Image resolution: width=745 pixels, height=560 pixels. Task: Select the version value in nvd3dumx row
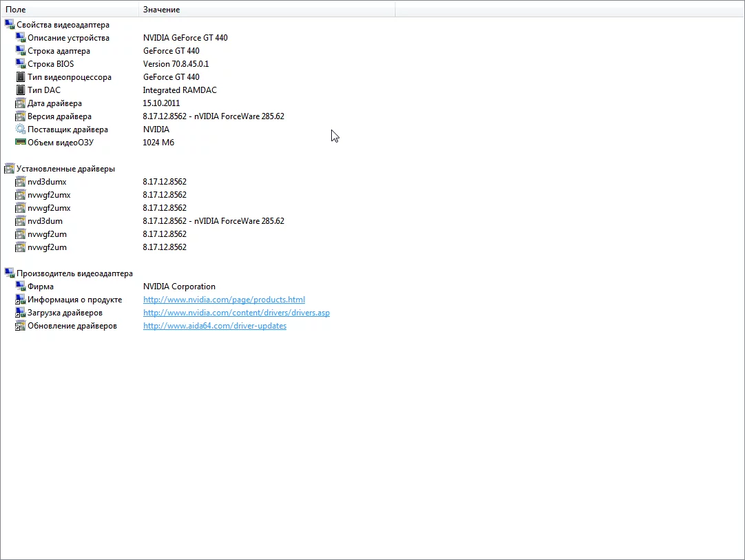(x=165, y=182)
